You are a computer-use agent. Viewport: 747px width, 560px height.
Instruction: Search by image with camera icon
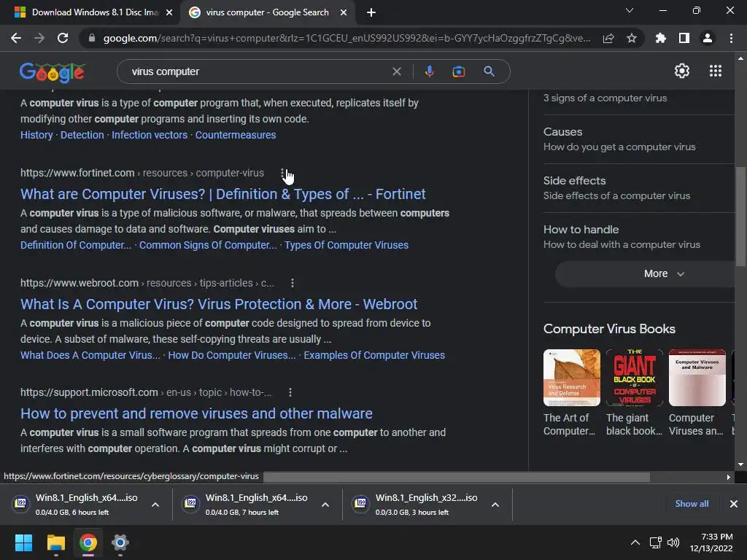458,71
